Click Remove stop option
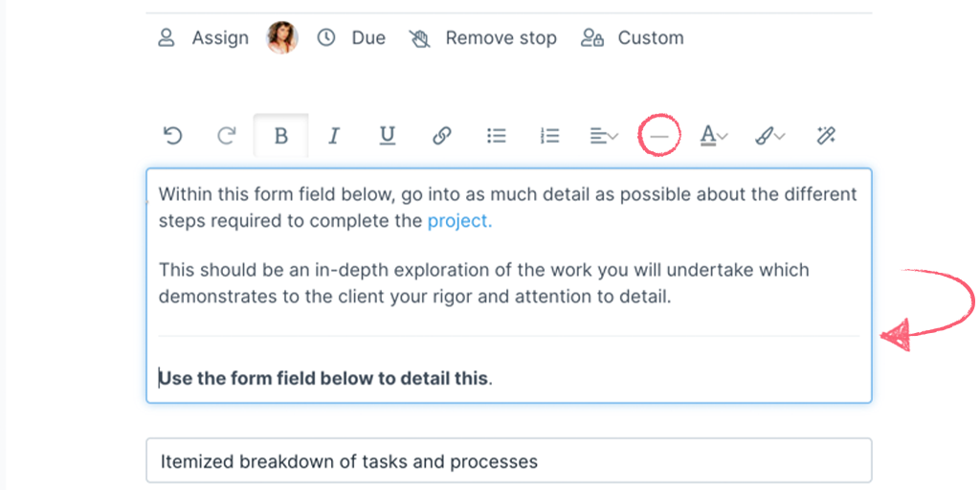Viewport: 980px width, 490px height. [482, 38]
